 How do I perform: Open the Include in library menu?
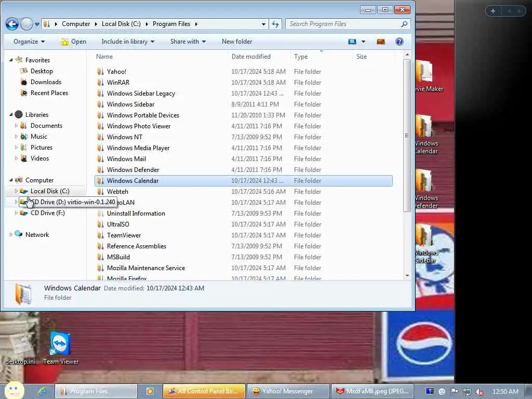click(x=128, y=42)
